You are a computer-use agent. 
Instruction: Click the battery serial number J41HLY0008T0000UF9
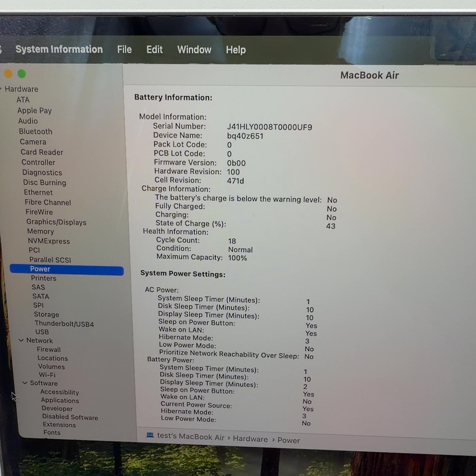click(269, 127)
